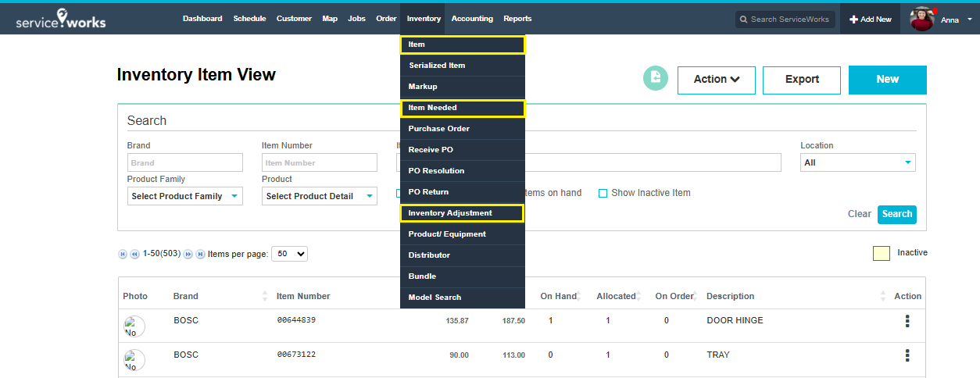Open the Location dropdown

(x=857, y=162)
